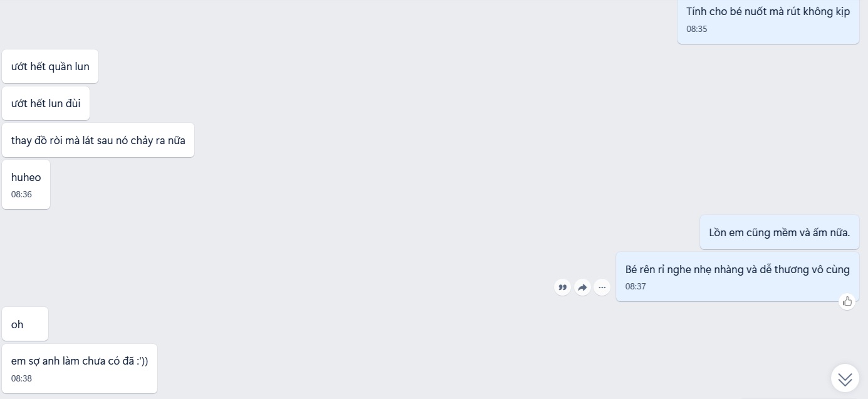The height and width of the screenshot is (399, 868).
Task: Select the 'oh' message bubble
Action: coord(25,324)
